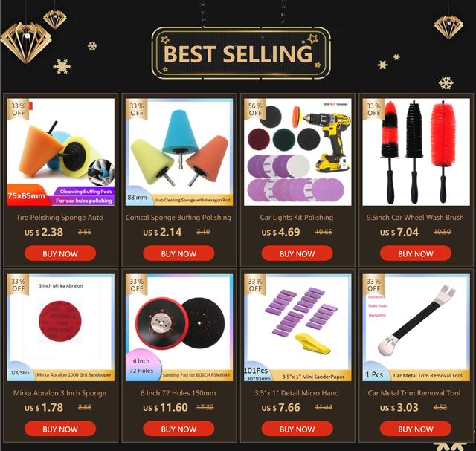Buy the Conical Sponge Buffing for $2.14
Viewport: 476px width, 451px height.
click(178, 253)
